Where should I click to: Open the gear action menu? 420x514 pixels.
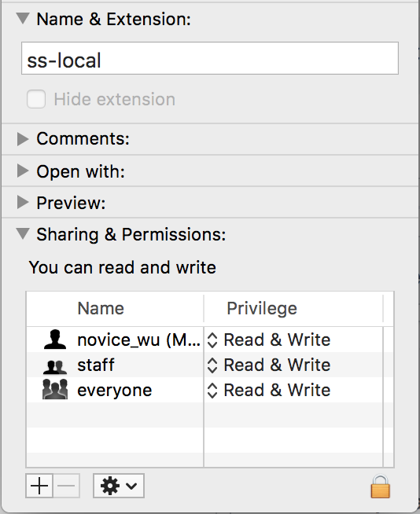tap(119, 486)
